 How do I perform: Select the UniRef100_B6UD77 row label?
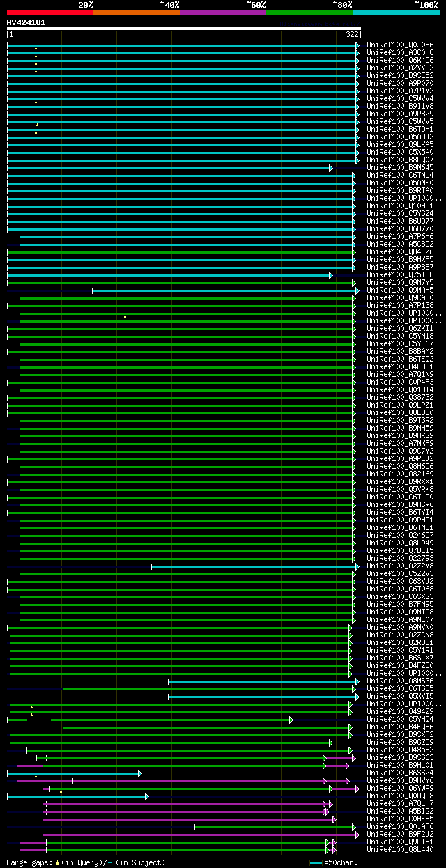(400, 221)
